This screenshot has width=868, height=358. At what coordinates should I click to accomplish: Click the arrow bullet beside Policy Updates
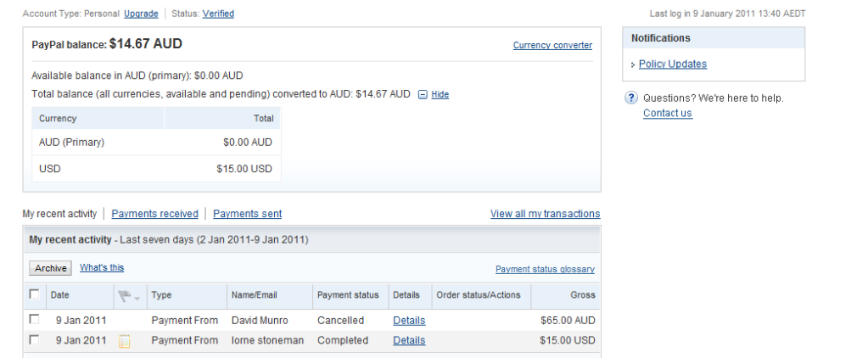(x=633, y=65)
